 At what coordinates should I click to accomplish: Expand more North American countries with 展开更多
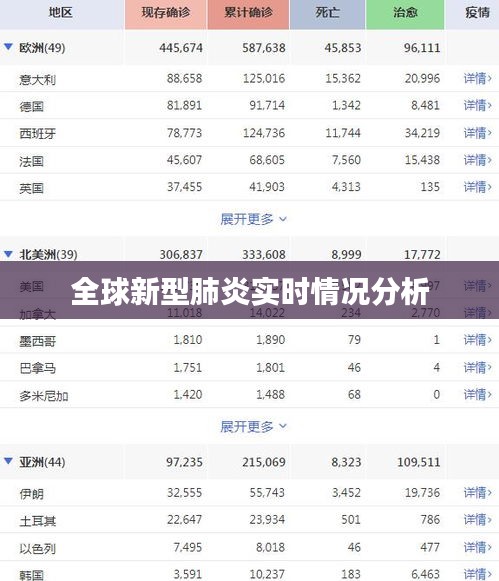pos(253,426)
